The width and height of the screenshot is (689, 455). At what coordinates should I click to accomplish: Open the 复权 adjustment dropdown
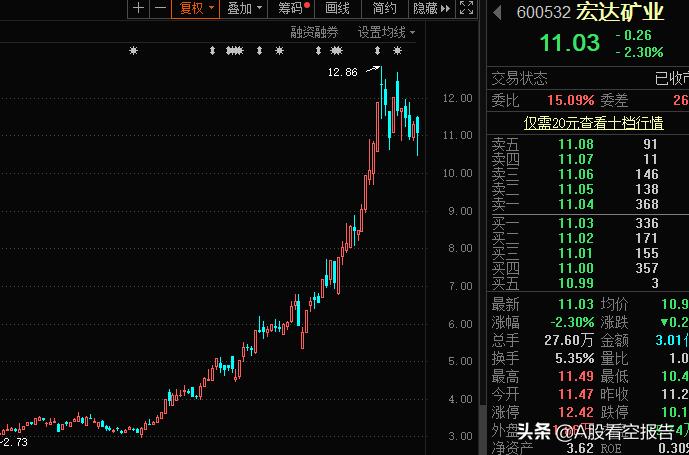point(196,8)
